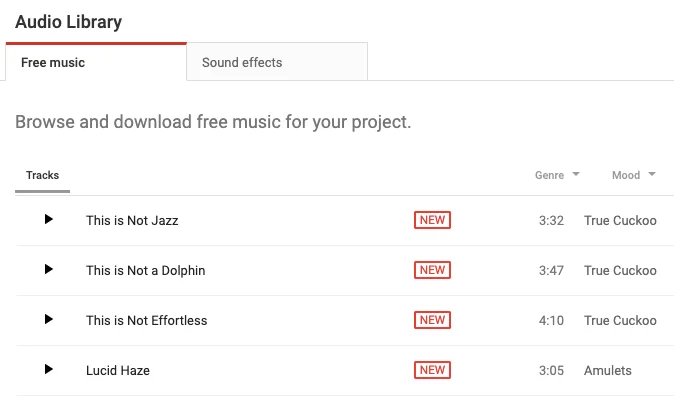The image size is (674, 406).
Task: Play the track This is Not Jazz
Action: tap(48, 219)
